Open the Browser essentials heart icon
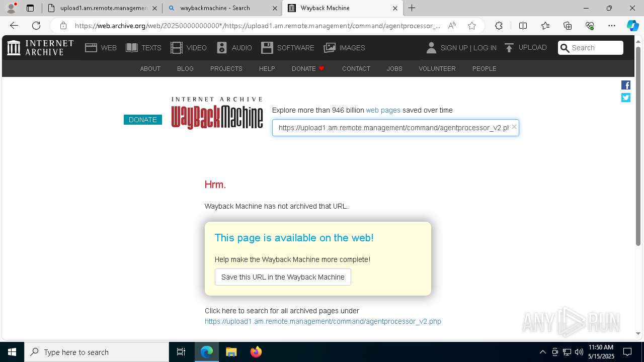644x362 pixels. click(x=590, y=26)
